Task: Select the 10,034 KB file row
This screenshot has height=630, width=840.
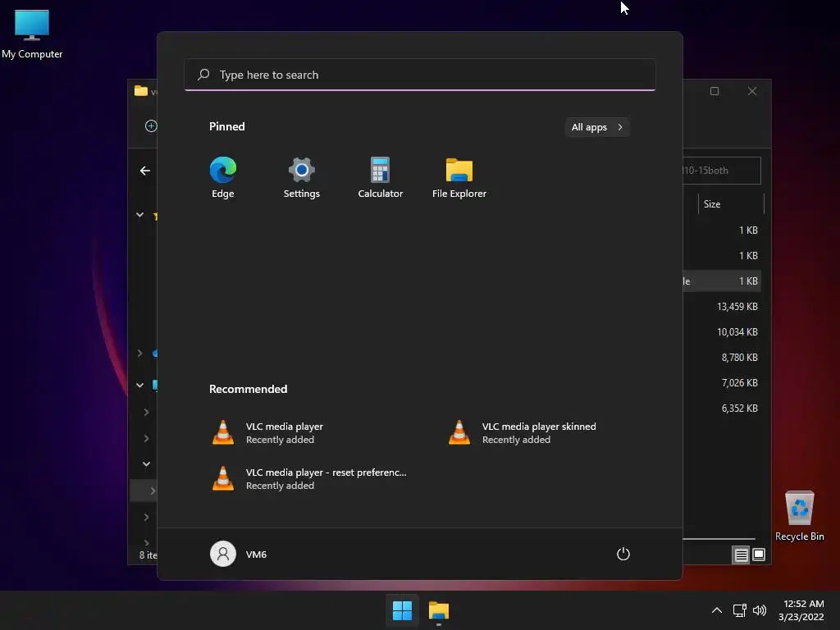Action: pos(722,332)
